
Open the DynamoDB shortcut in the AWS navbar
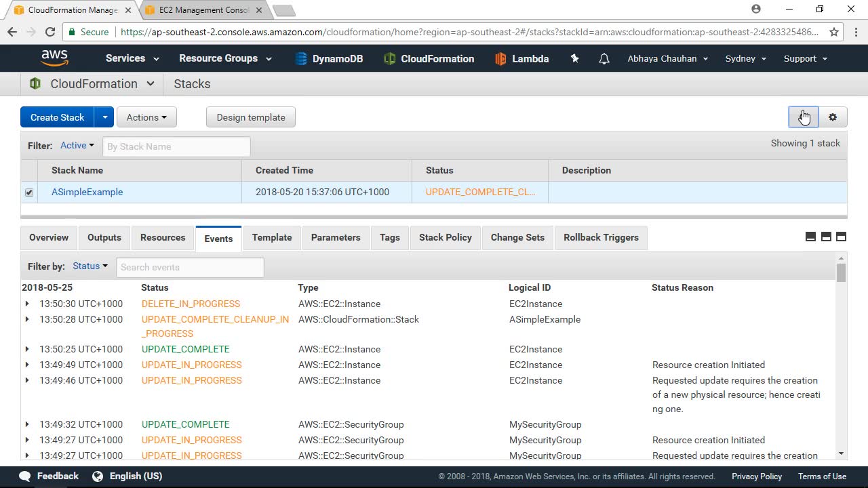(x=329, y=59)
